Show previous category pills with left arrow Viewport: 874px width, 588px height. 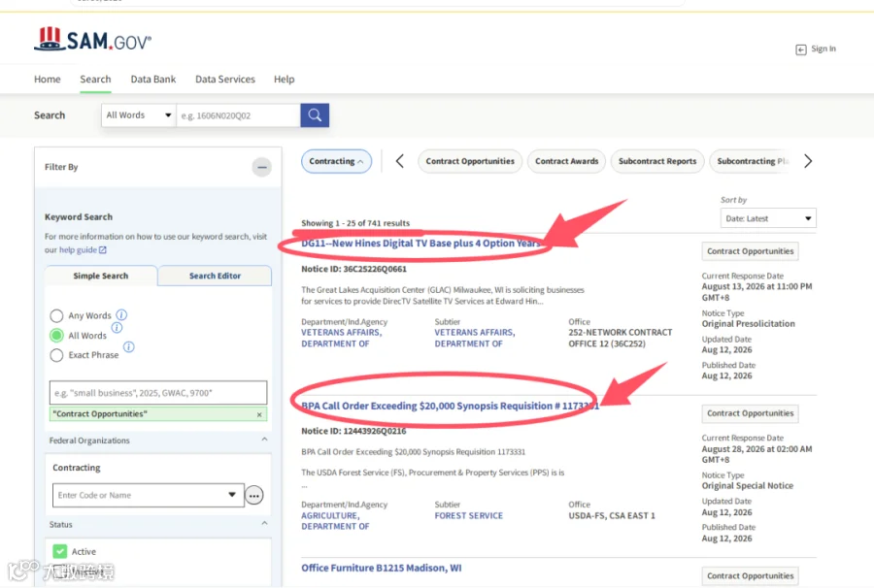pos(400,161)
